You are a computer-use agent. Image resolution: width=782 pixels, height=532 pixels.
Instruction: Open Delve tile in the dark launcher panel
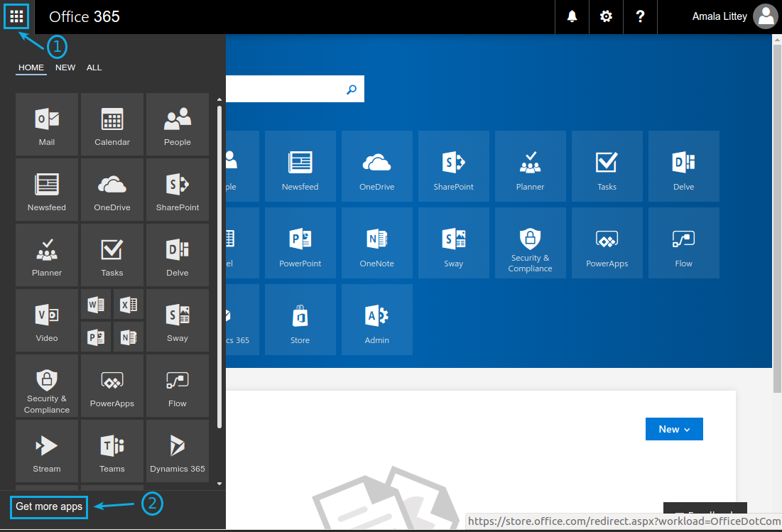[x=178, y=255]
